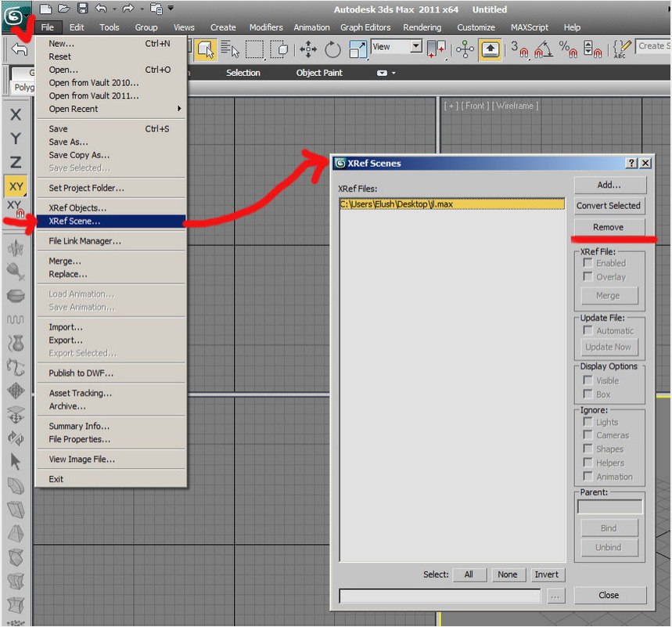Restrict to XY plane
Screen dimensions: 672x627
(x=16, y=186)
